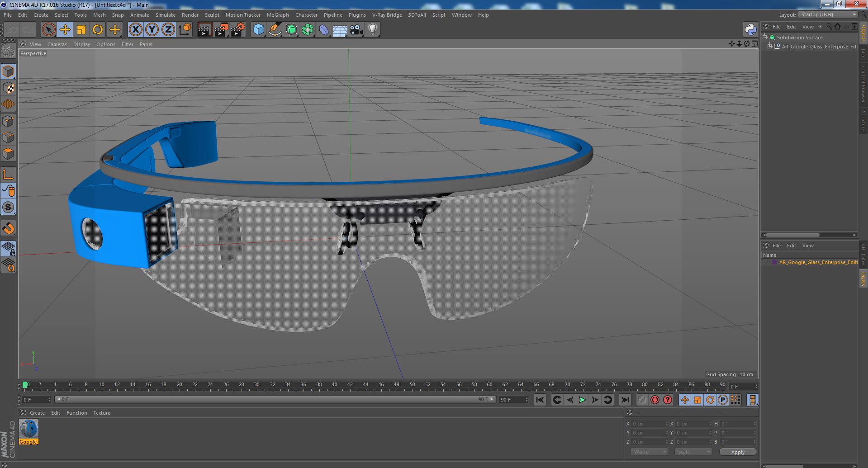Screen dimensions: 868x468
Task: Add Floor environment object icon
Action: coord(340,30)
